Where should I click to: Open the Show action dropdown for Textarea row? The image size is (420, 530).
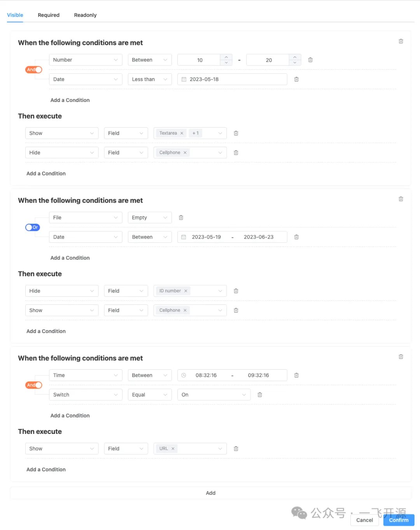pos(62,133)
